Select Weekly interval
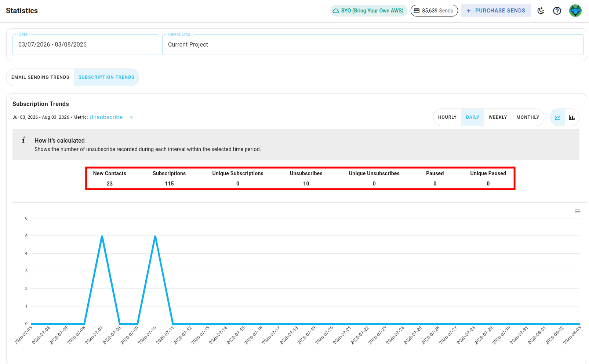Viewport: 589px width, 364px height. [x=498, y=117]
